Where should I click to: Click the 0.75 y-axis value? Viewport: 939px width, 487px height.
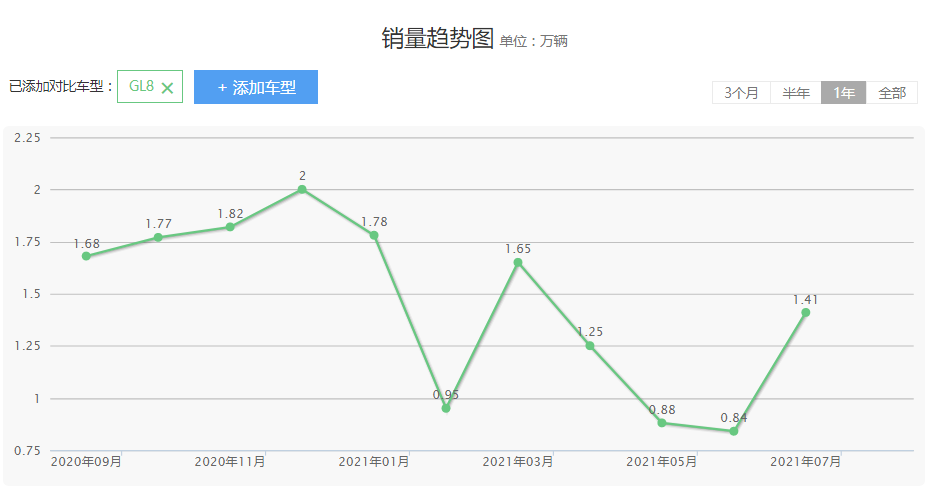(28, 450)
